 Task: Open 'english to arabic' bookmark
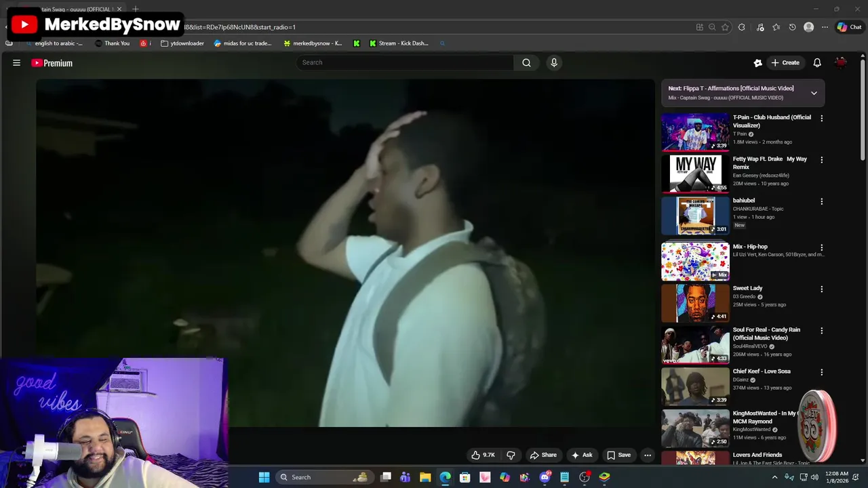(x=56, y=43)
